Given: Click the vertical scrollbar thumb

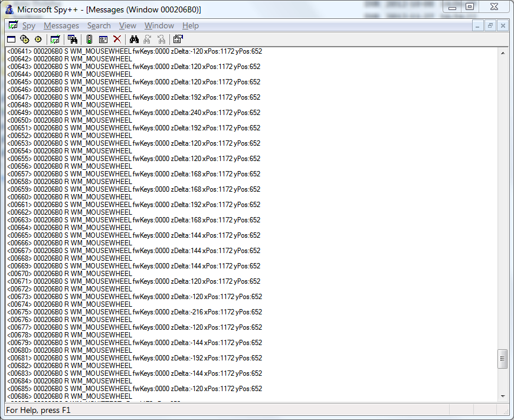Looking at the screenshot, I should point(503,358).
